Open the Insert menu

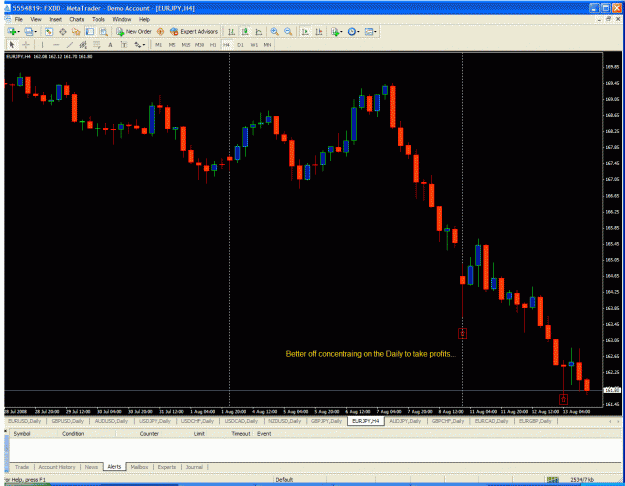click(55, 19)
